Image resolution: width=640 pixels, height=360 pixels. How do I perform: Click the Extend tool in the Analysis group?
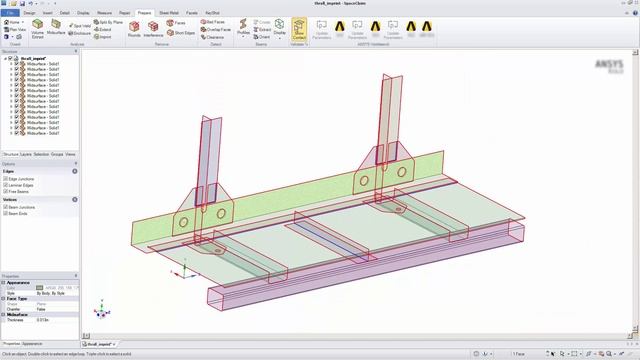[102, 29]
